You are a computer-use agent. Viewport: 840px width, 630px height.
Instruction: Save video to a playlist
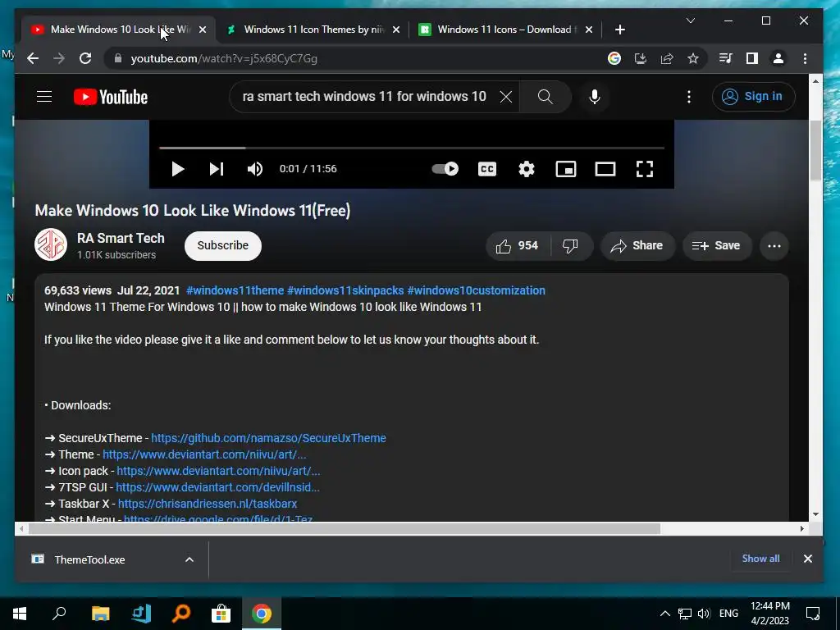[717, 246]
